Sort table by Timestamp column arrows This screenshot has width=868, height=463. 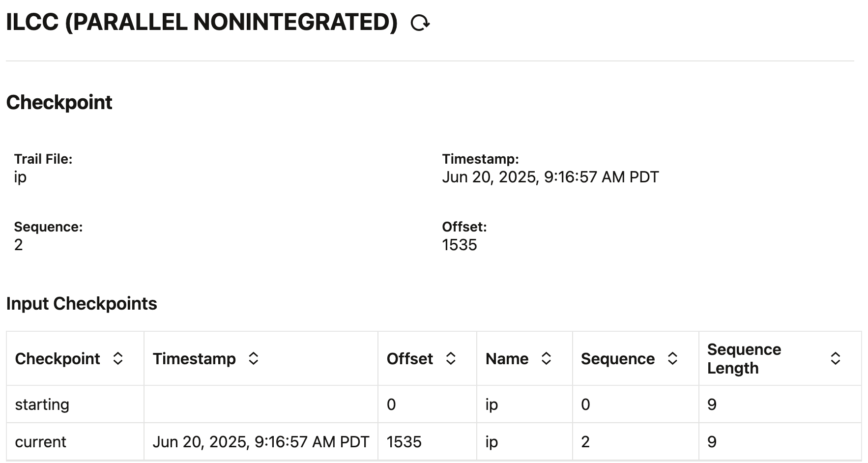point(253,358)
